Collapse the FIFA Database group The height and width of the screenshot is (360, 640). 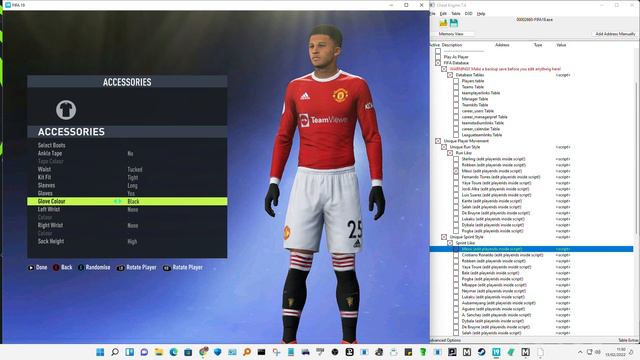(438, 63)
